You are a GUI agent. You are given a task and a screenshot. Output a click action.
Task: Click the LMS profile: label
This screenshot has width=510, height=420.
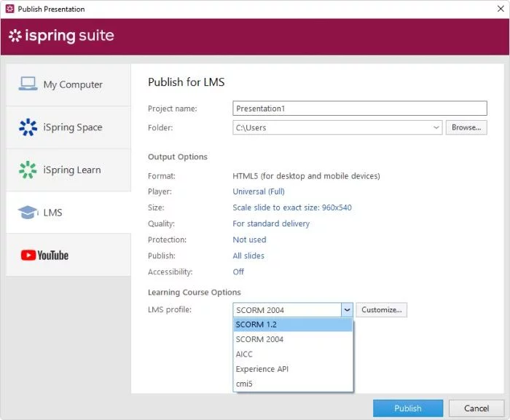coord(170,309)
